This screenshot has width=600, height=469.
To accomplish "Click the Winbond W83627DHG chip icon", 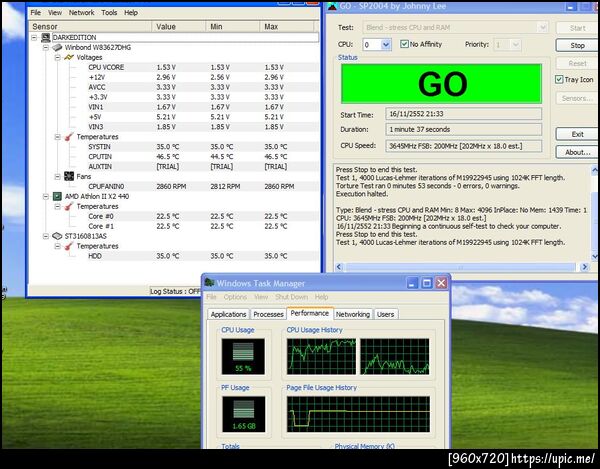I will [x=57, y=47].
